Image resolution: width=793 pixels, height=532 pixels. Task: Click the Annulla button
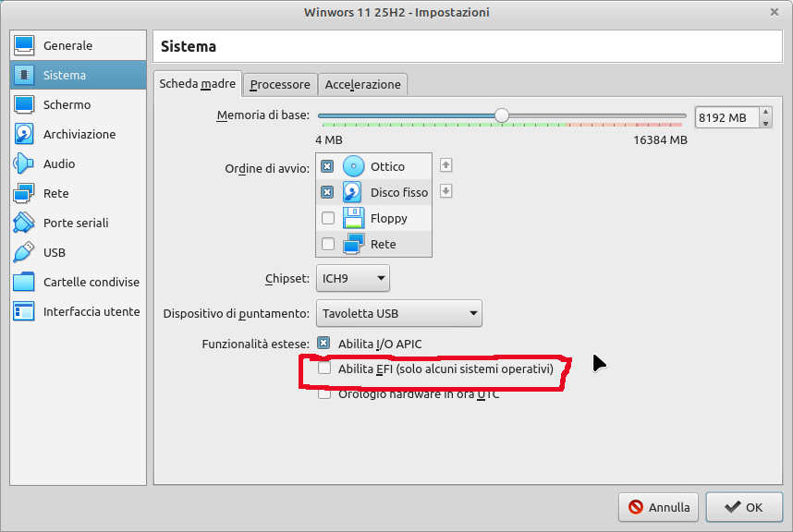pyautogui.click(x=659, y=507)
